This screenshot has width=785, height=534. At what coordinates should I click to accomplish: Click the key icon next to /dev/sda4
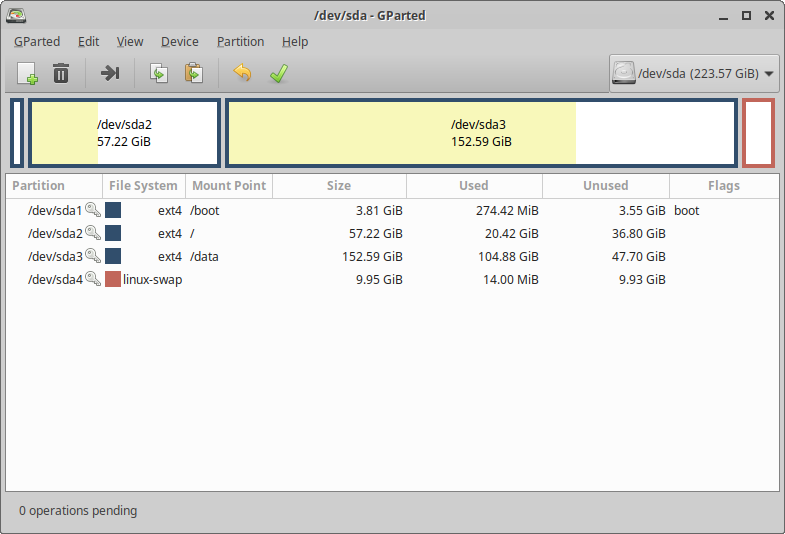point(93,279)
